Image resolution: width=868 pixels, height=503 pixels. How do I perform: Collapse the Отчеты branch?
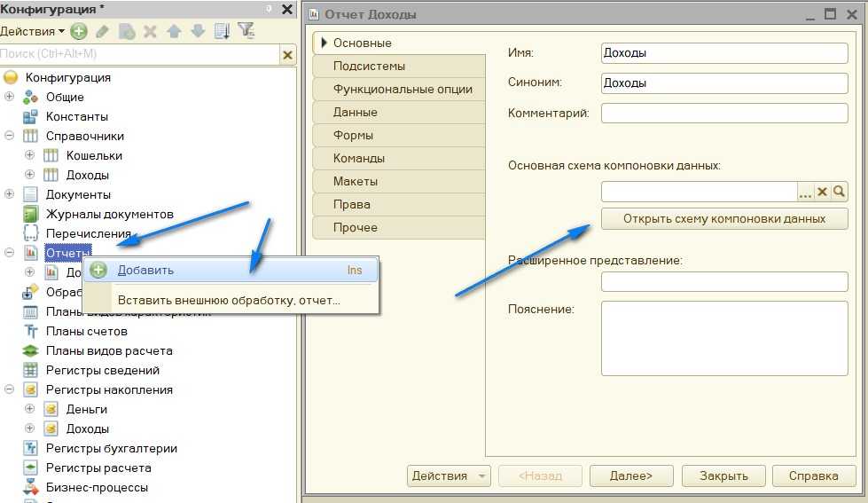click(10, 253)
